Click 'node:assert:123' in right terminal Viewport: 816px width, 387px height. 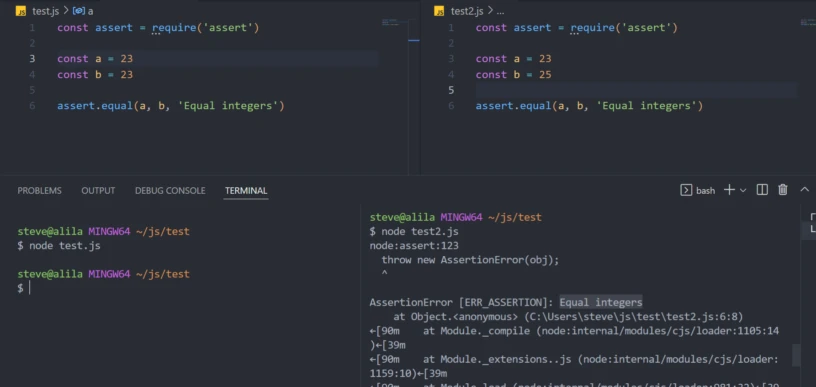[x=414, y=246]
